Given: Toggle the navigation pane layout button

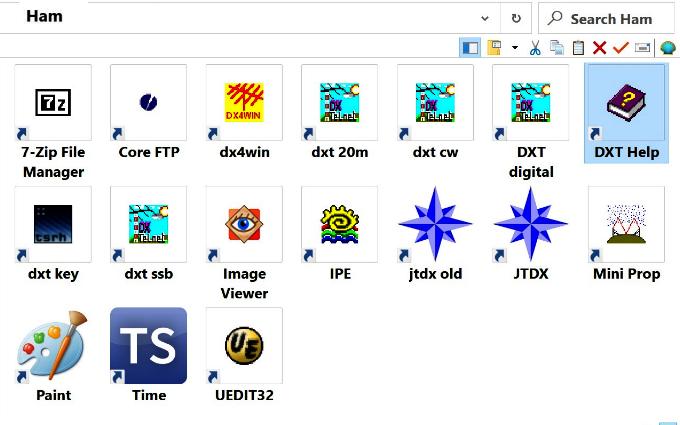Looking at the screenshot, I should coord(470,47).
